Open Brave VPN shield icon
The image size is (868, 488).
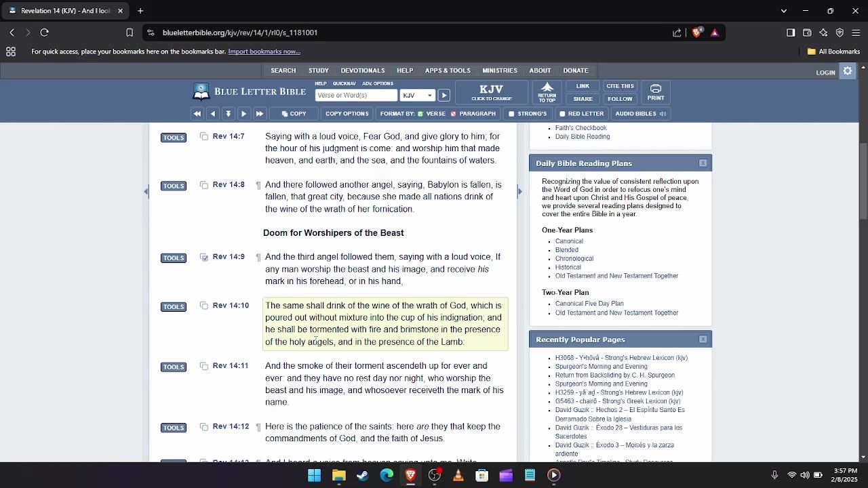click(x=840, y=33)
